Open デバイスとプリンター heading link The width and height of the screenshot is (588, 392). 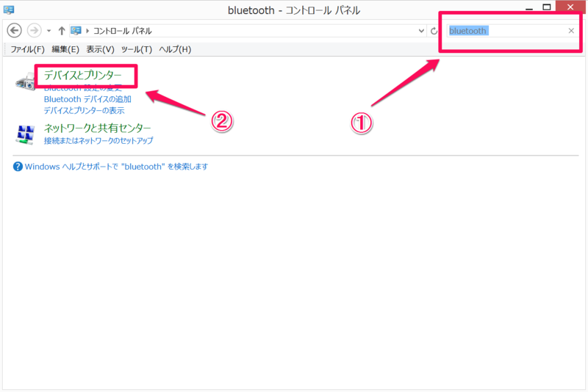tap(83, 76)
